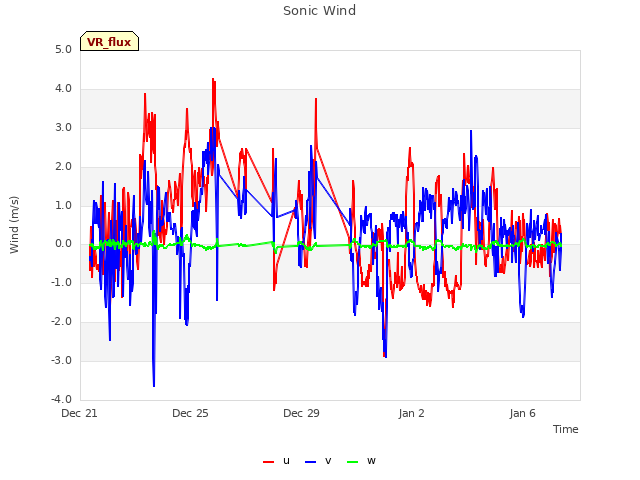Click the green w legend color marker
The width and height of the screenshot is (640, 480).
[352, 462]
